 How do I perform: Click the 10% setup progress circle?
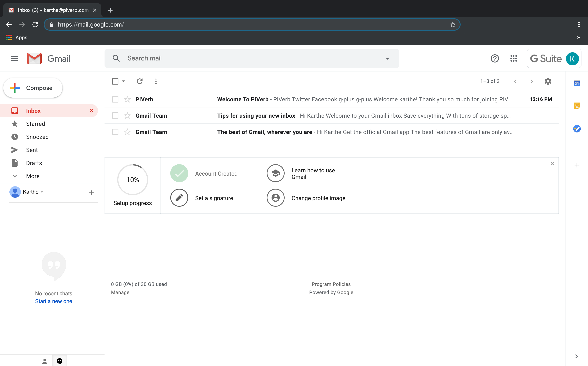tap(133, 180)
